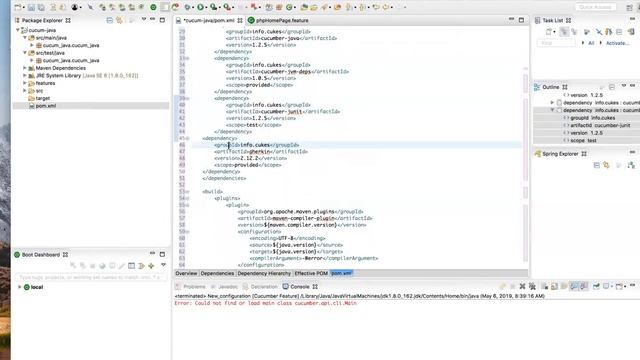
Task: Expand Maven Dependencies node
Action: click(x=25, y=68)
